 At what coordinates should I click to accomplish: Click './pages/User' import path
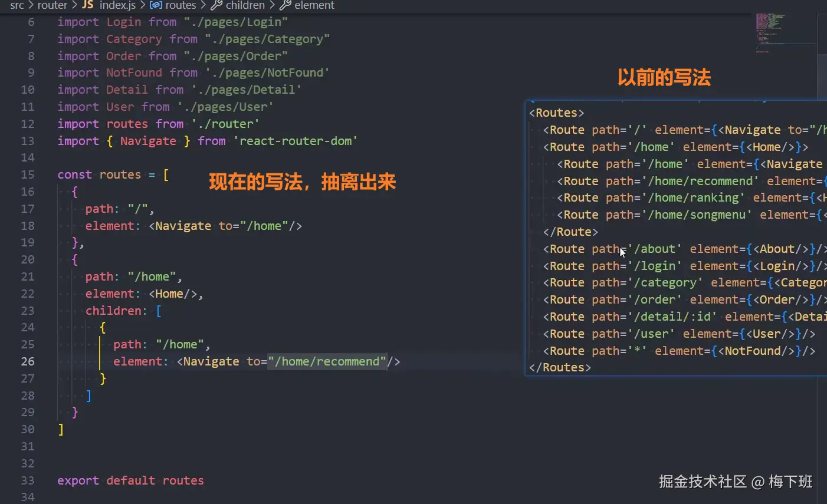click(x=225, y=107)
